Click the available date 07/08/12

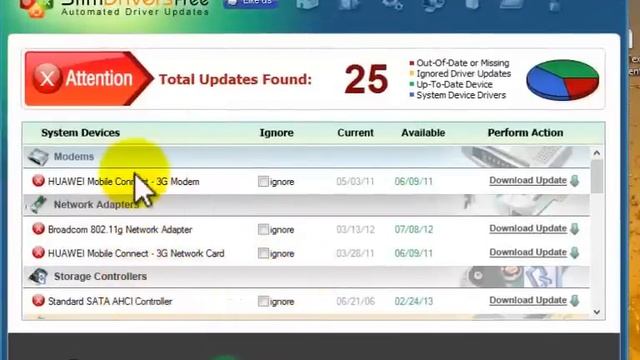pyautogui.click(x=413, y=229)
